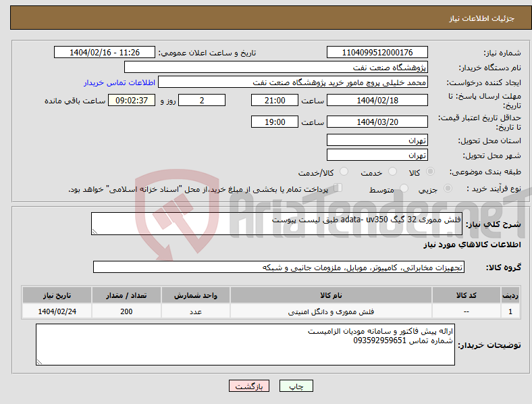Click the response deadline date 1404/02/18
The width and height of the screenshot is (532, 404).
click(x=377, y=101)
